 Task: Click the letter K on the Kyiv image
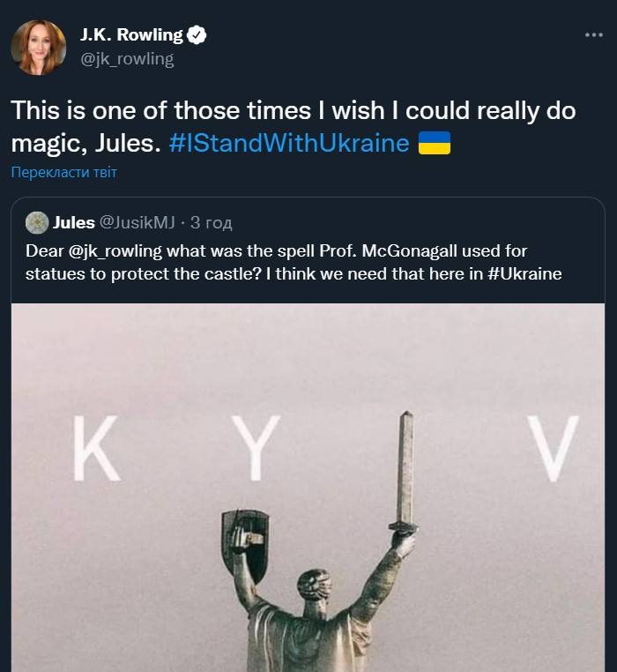(95, 448)
